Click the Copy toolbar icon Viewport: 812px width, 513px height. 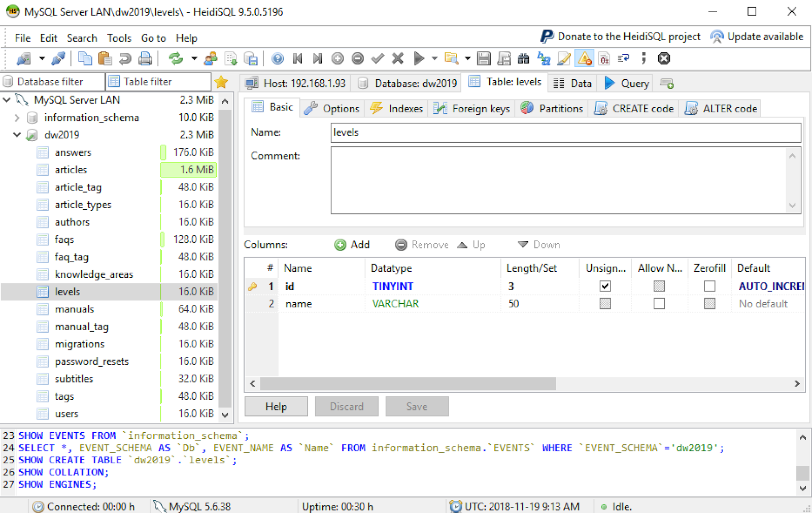(x=85, y=59)
